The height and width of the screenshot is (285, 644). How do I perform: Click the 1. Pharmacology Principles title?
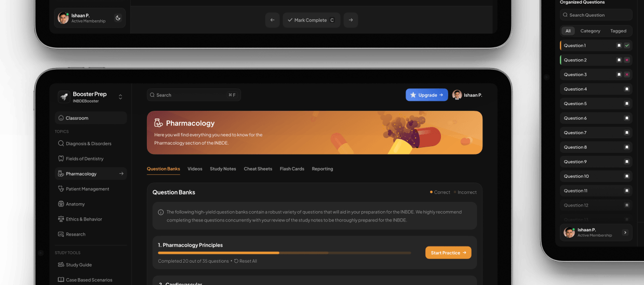tap(191, 245)
